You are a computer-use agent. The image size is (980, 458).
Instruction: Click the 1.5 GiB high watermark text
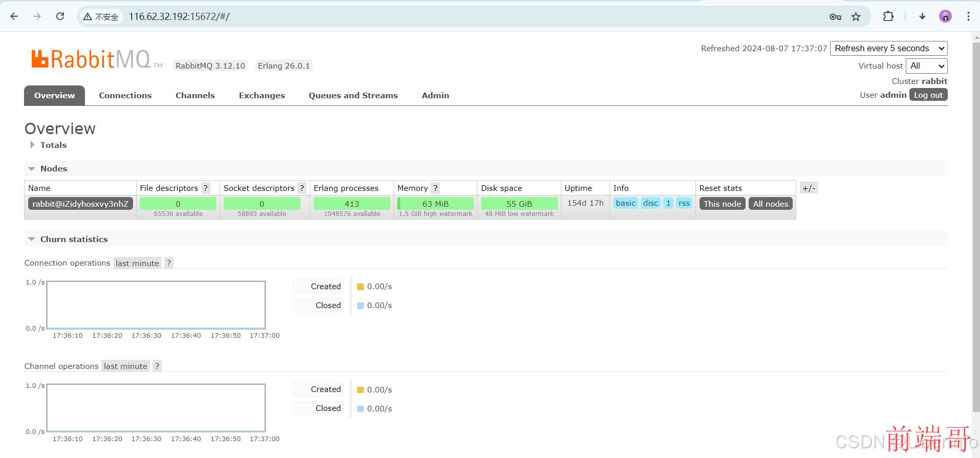pyautogui.click(x=435, y=214)
